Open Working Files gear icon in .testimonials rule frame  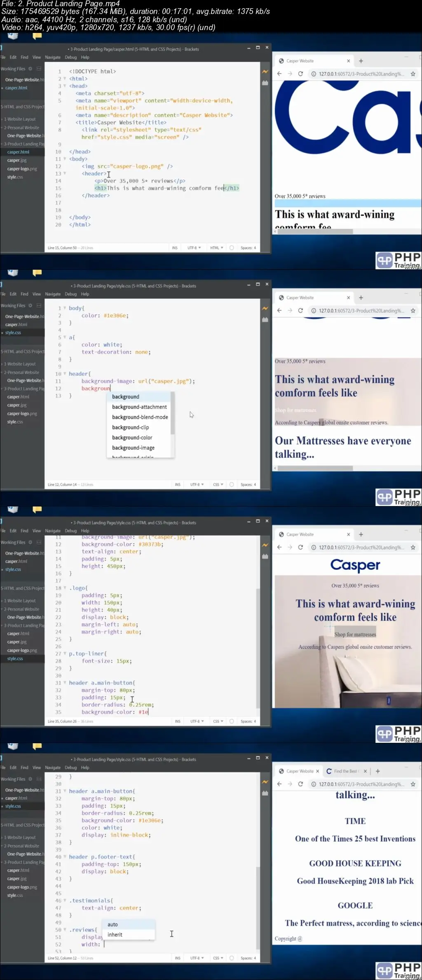(30, 779)
